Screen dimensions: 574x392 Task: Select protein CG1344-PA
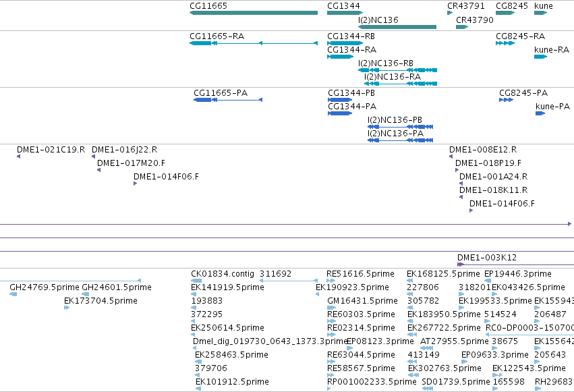352,107
